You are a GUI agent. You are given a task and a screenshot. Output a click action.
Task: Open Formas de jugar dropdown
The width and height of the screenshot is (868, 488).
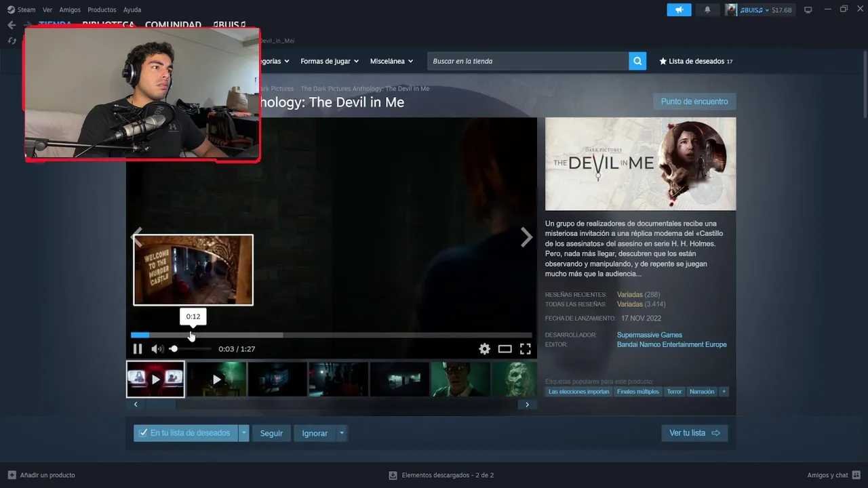pos(329,61)
